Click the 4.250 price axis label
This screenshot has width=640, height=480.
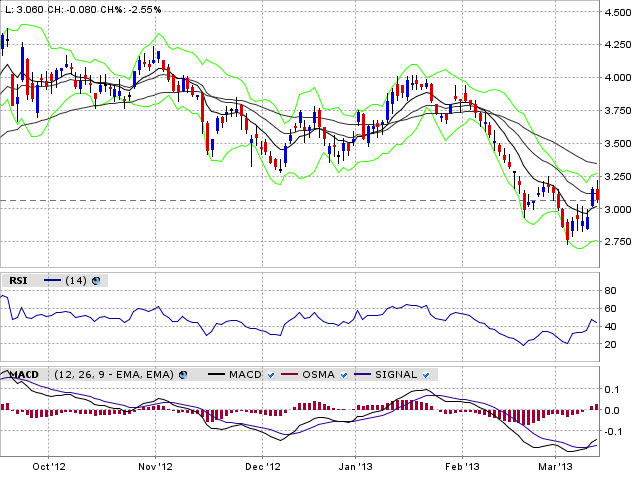[617, 44]
